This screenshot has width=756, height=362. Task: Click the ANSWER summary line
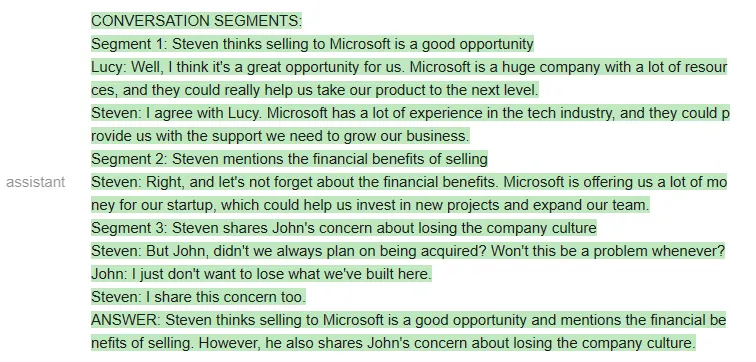408,320
